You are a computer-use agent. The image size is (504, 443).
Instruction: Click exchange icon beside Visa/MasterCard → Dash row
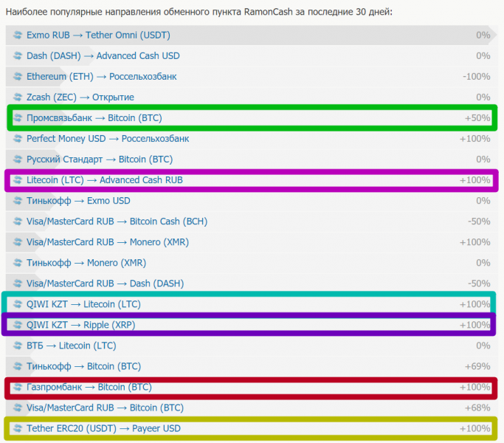coord(18,284)
